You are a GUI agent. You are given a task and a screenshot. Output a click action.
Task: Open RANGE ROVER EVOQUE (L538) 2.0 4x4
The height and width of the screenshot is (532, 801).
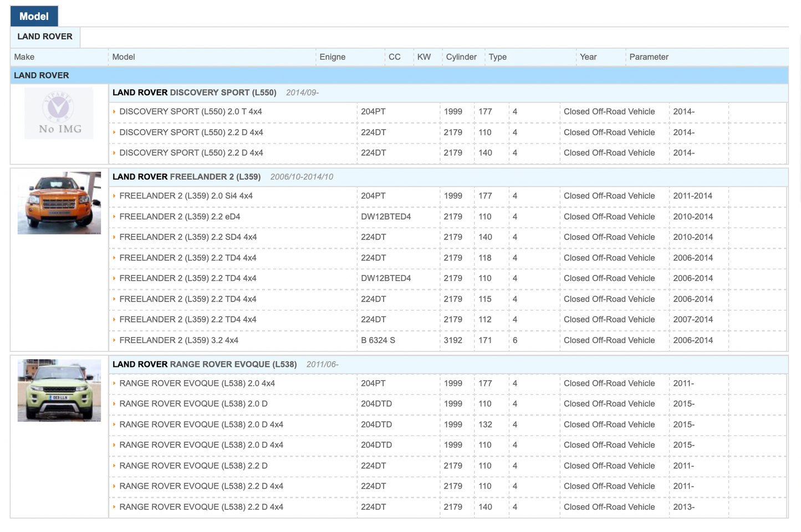197,383
